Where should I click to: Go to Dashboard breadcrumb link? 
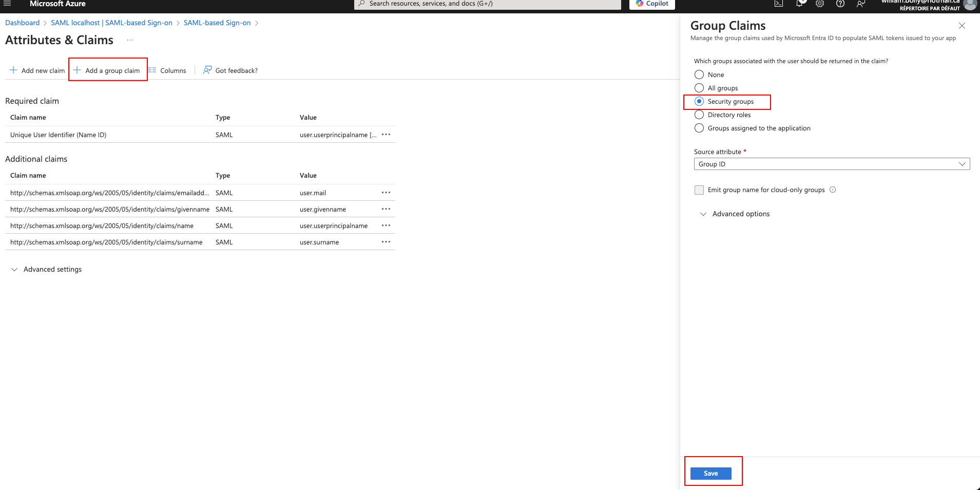pos(22,23)
